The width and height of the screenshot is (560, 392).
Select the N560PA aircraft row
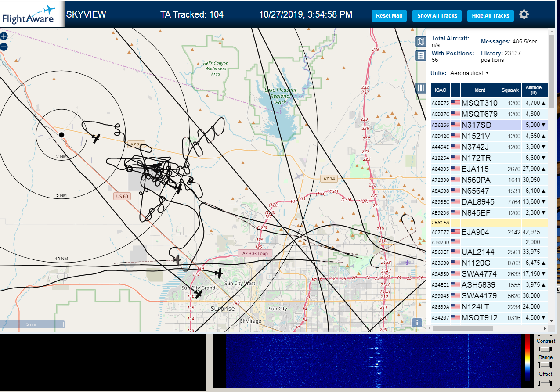[x=489, y=180]
